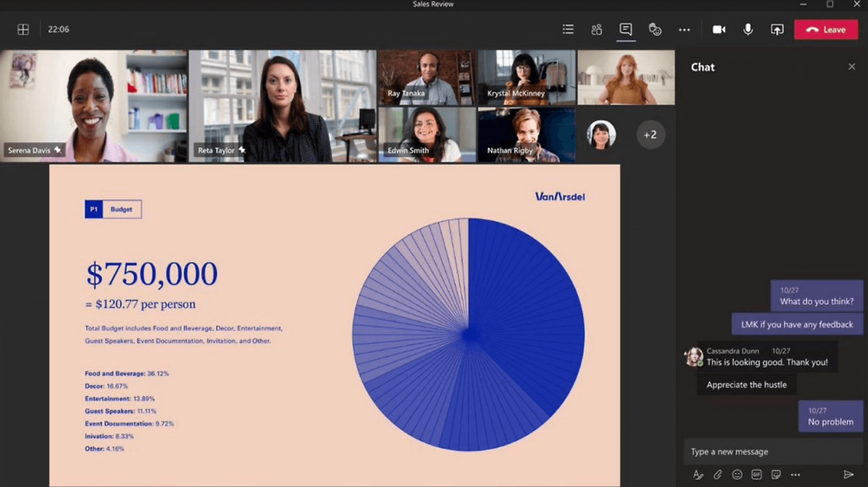Screen dimensions: 868x487
Task: Click the 'LMK if you have any feedback' message
Action: pyautogui.click(x=797, y=324)
